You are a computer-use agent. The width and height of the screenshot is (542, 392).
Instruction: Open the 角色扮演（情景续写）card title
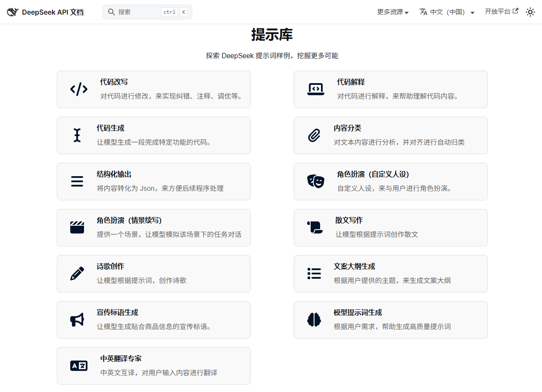pos(129,221)
